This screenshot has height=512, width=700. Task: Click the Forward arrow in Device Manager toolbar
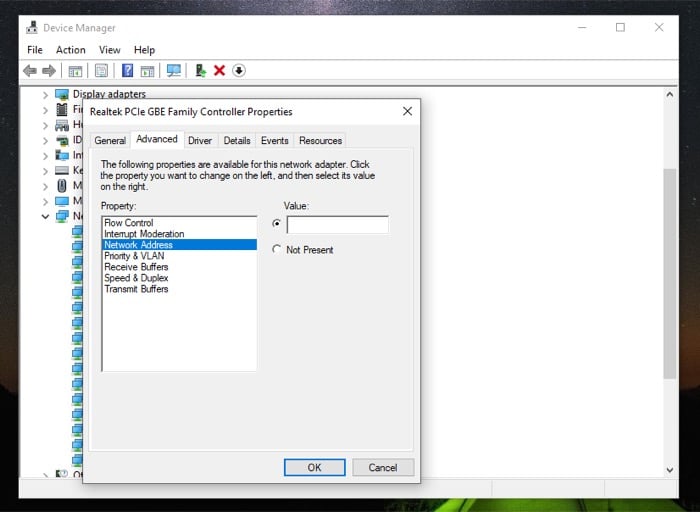49,71
